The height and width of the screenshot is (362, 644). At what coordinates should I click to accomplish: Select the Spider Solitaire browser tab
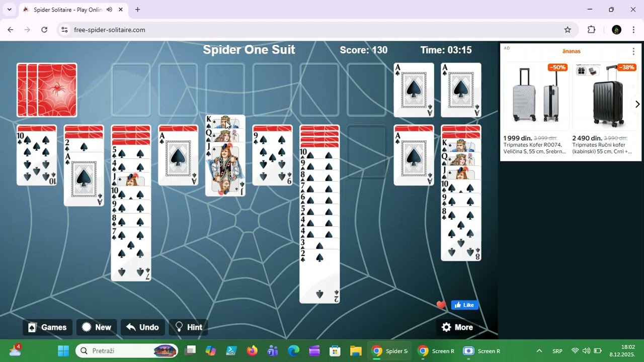coord(73,10)
